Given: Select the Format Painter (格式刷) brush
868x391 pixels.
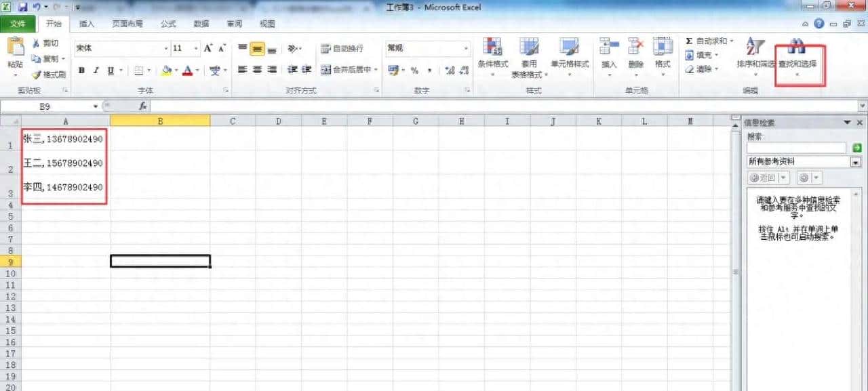Looking at the screenshot, I should tap(36, 74).
